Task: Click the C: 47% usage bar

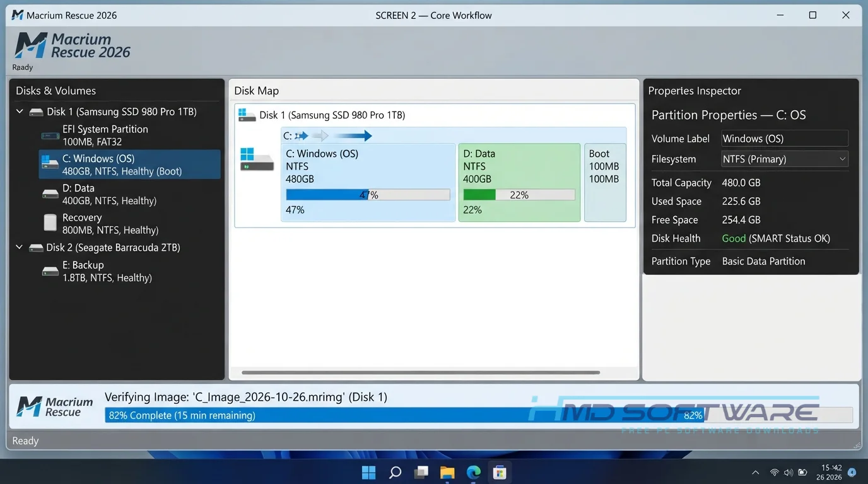Action: click(x=368, y=195)
